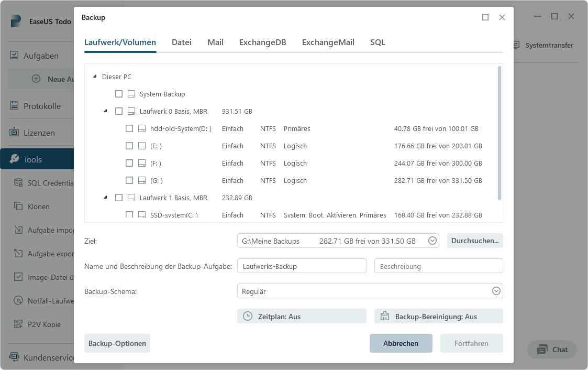Image resolution: width=588 pixels, height=370 pixels.
Task: Open Backup-Optionen
Action: pos(117,343)
